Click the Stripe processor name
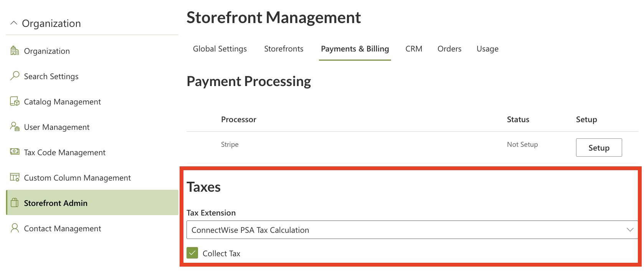 click(230, 144)
